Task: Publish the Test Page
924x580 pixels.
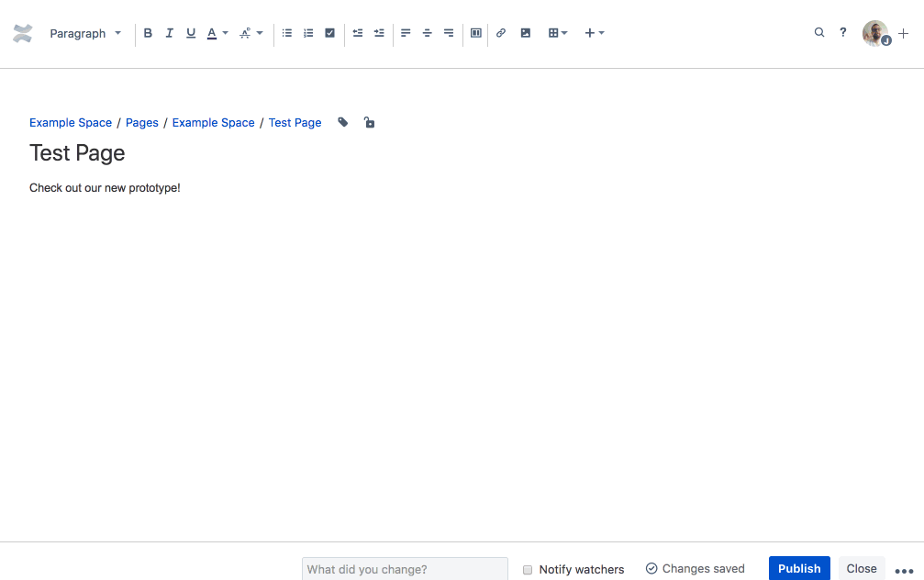Action: click(798, 568)
